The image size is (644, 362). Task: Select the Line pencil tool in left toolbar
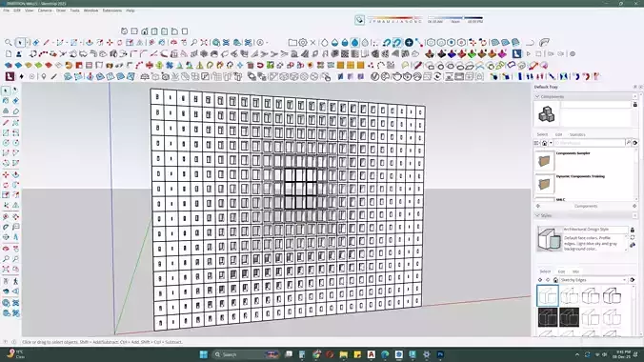[x=6, y=123]
